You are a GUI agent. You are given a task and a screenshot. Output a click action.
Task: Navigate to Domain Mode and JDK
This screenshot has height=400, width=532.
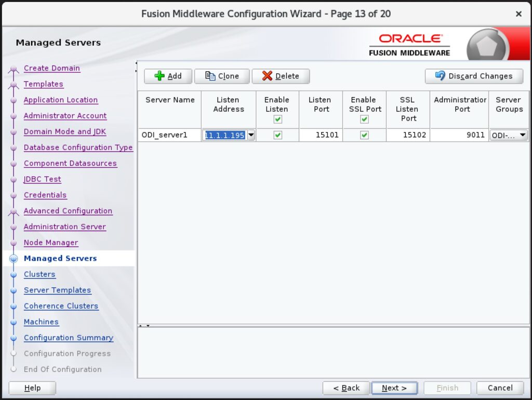(65, 131)
